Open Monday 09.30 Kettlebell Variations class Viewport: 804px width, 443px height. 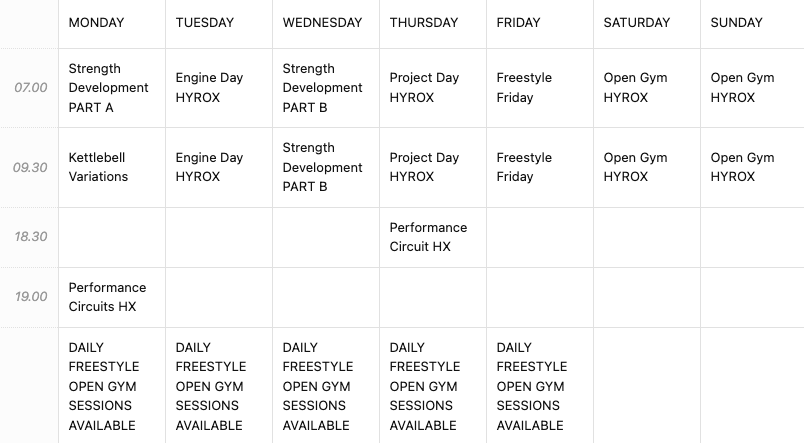coord(98,167)
